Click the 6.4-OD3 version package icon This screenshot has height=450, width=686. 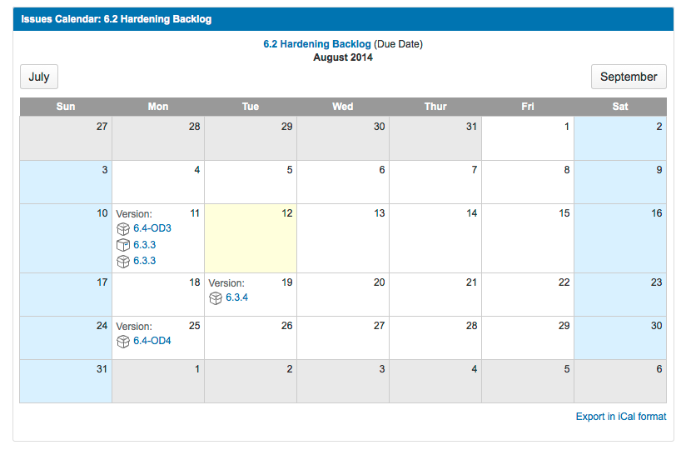(123, 229)
